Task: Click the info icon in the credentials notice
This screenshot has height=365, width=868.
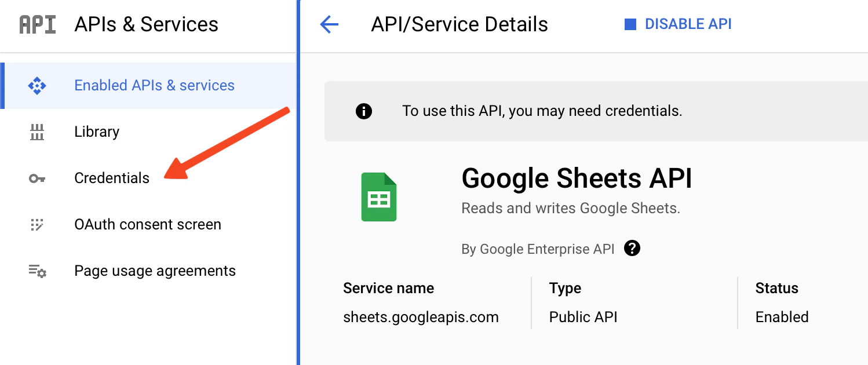Action: pyautogui.click(x=364, y=111)
